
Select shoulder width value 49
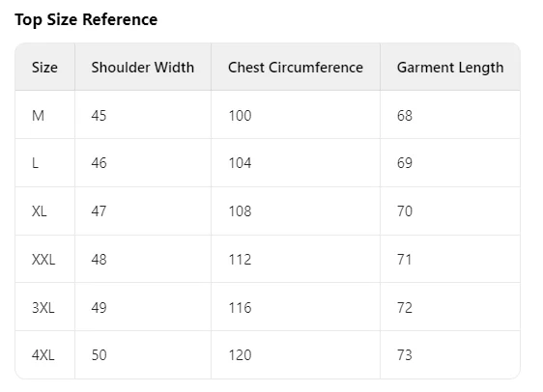[x=100, y=307]
